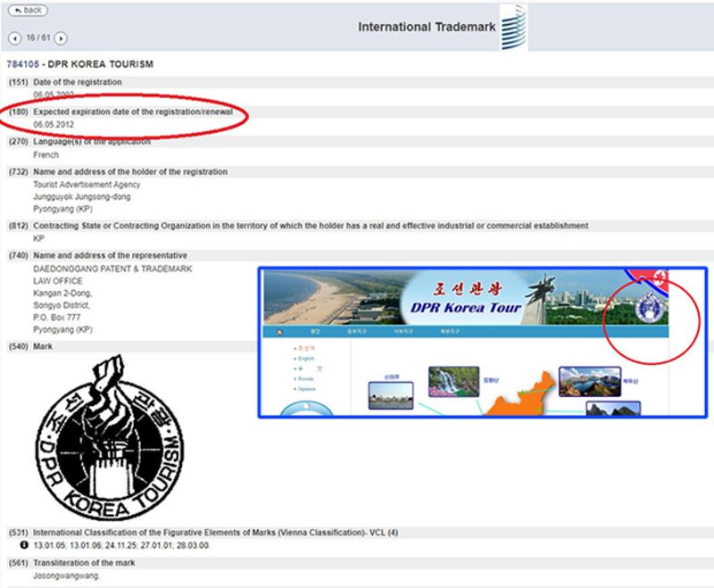Go to previous trademark record arrow
This screenshot has height=588, width=714.
(x=14, y=38)
